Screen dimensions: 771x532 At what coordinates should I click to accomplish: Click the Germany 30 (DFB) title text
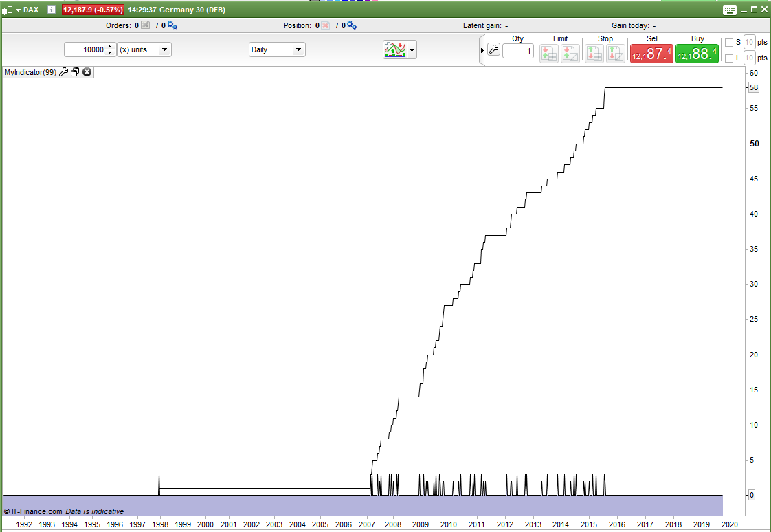click(192, 10)
